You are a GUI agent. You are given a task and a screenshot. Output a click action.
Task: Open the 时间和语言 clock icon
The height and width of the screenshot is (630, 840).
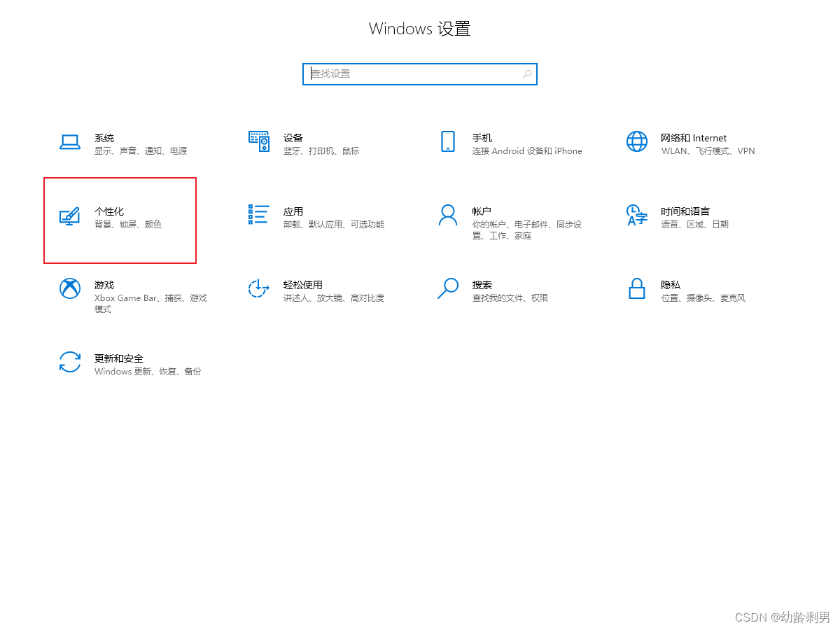637,215
